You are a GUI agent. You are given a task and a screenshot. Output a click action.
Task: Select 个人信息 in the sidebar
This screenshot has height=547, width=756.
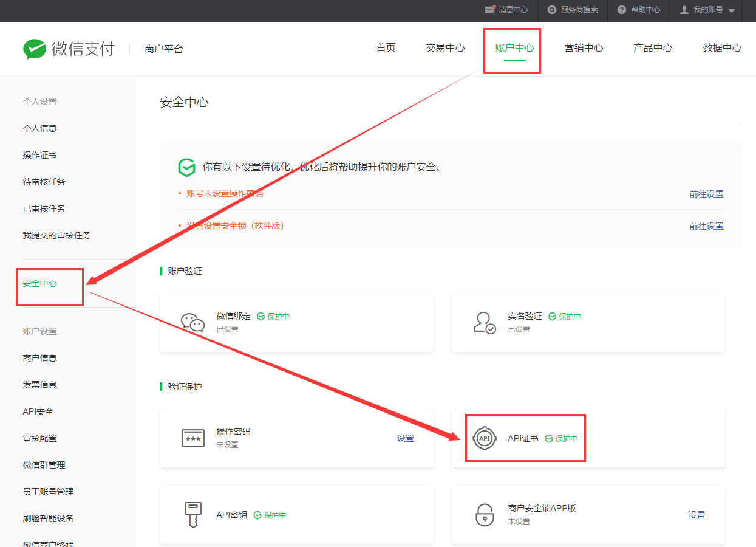point(40,128)
